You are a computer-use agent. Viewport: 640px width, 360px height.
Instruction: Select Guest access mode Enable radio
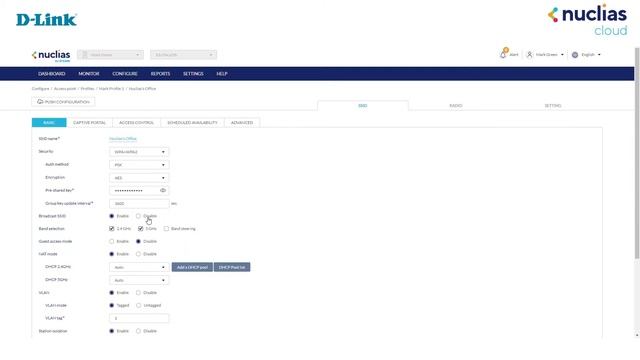click(x=111, y=241)
